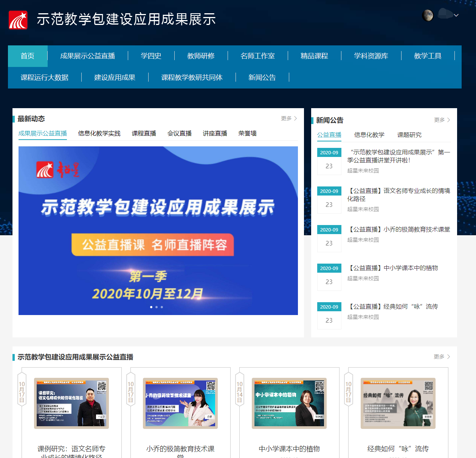Open news 小乔的极简教育技术课堂
The height and width of the screenshot is (458, 476).
[x=399, y=230]
